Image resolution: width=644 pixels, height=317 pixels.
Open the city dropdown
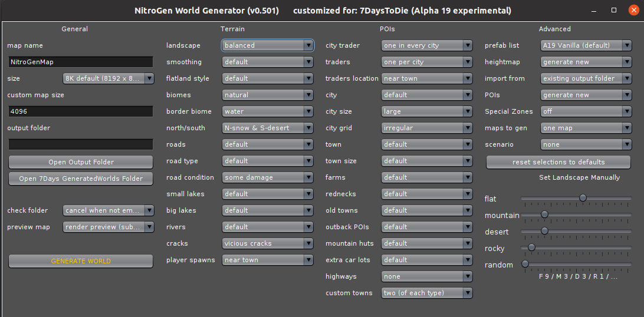coord(427,95)
